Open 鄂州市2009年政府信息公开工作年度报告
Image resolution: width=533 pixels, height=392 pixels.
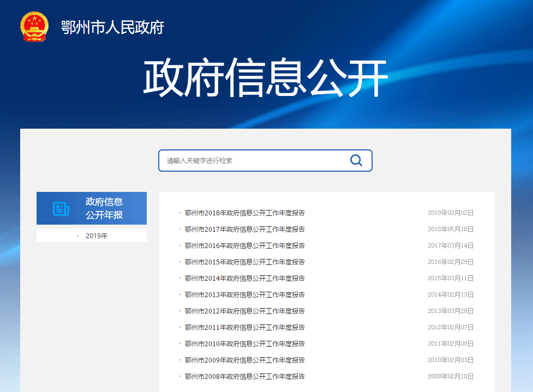[245, 360]
